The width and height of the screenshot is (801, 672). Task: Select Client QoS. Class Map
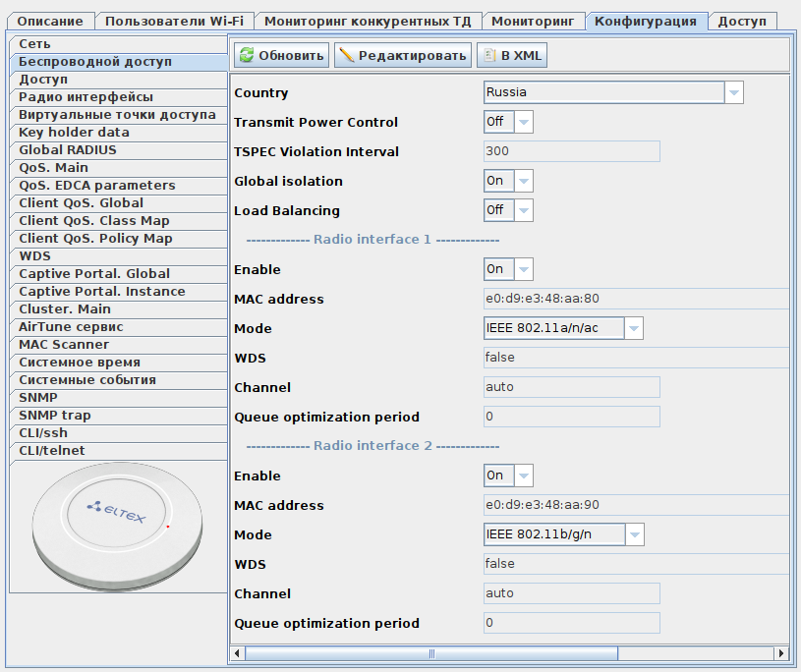pyautogui.click(x=119, y=221)
